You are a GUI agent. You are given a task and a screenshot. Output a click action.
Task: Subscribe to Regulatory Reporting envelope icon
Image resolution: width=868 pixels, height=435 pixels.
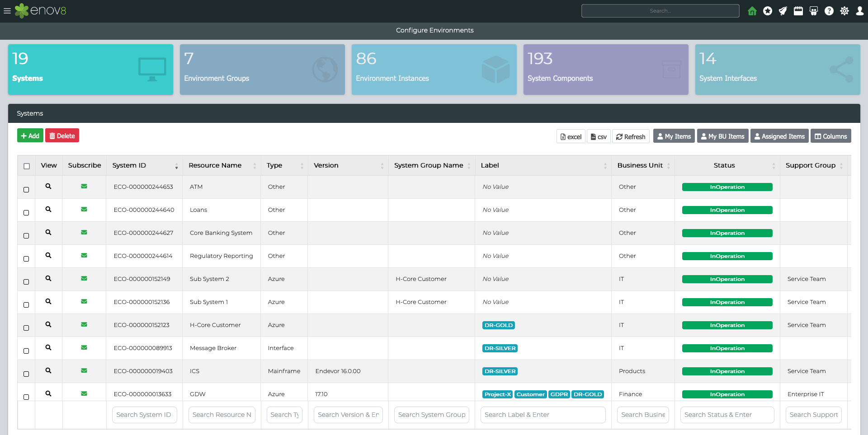coord(84,255)
